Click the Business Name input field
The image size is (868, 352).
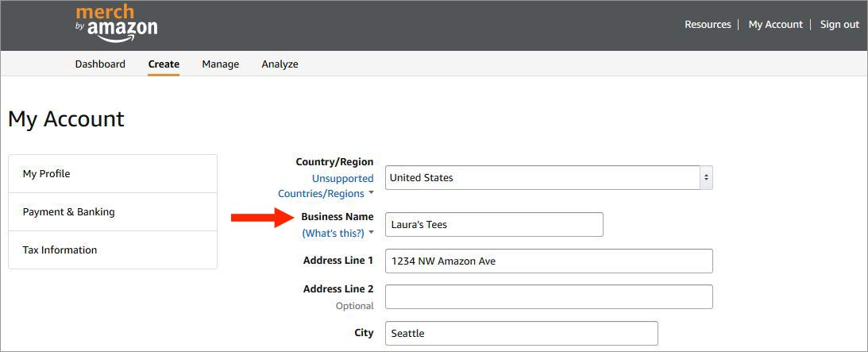coord(493,225)
